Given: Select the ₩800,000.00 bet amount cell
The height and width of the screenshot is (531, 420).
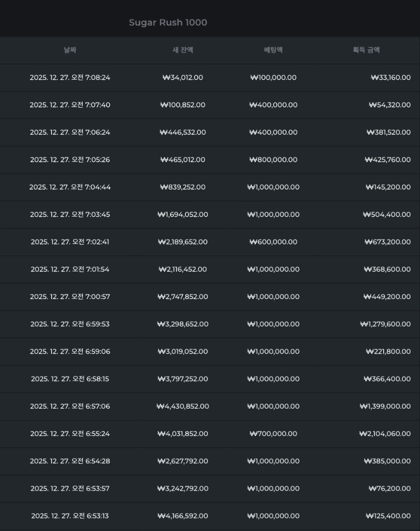Looking at the screenshot, I should click(273, 160).
